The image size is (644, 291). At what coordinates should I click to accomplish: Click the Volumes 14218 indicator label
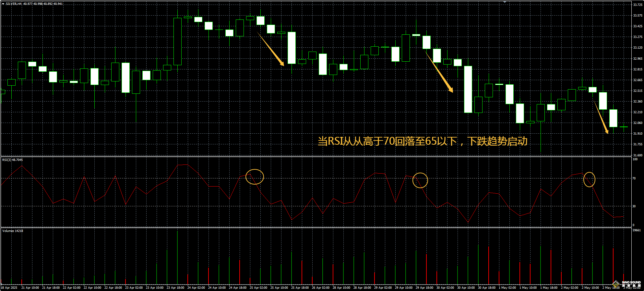coord(13,231)
